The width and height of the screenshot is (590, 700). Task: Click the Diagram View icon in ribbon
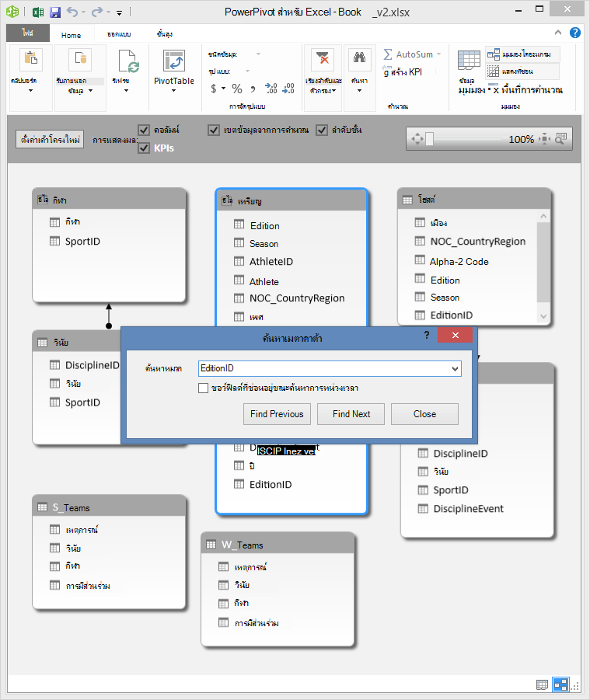pyautogui.click(x=493, y=54)
